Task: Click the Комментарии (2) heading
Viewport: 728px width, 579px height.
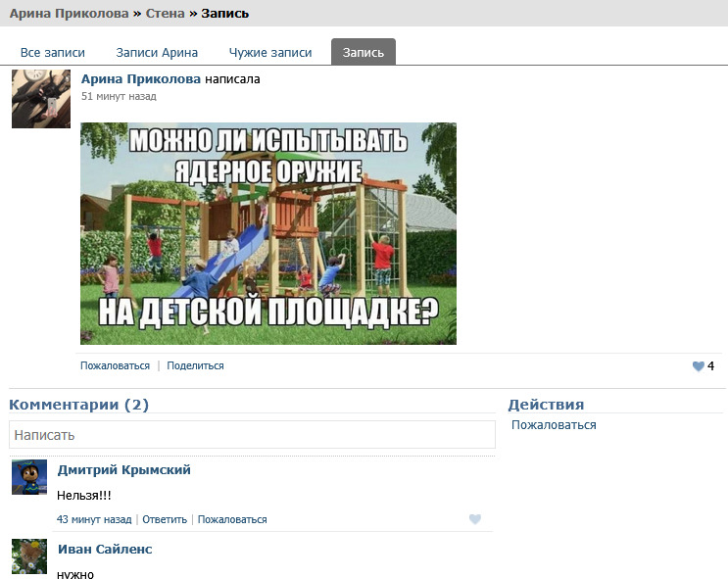Action: [79, 405]
